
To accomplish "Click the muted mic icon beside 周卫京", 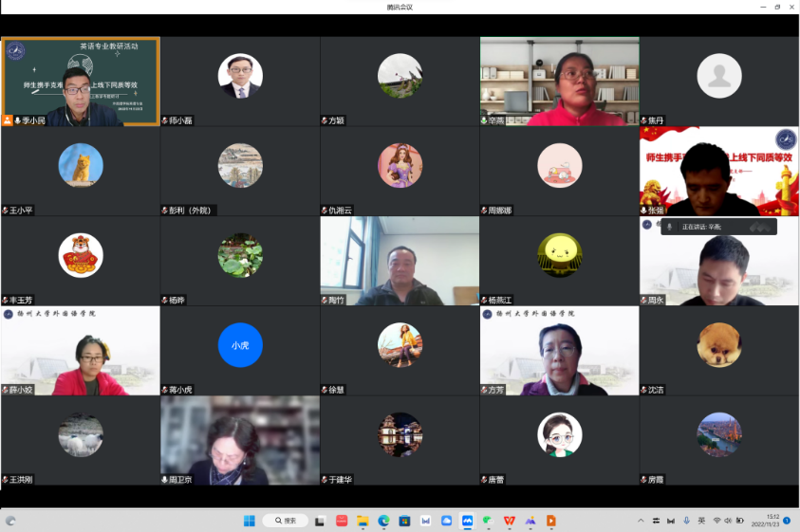I will click(x=165, y=480).
